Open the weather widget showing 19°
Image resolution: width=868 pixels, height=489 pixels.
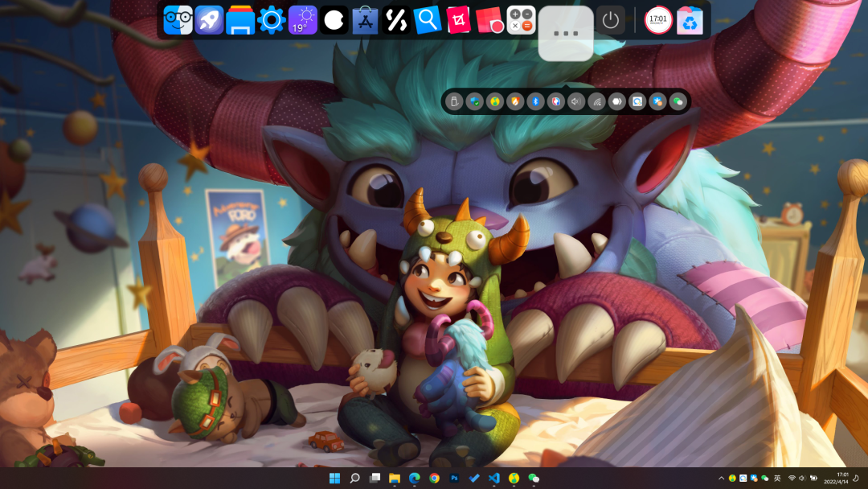(x=303, y=20)
